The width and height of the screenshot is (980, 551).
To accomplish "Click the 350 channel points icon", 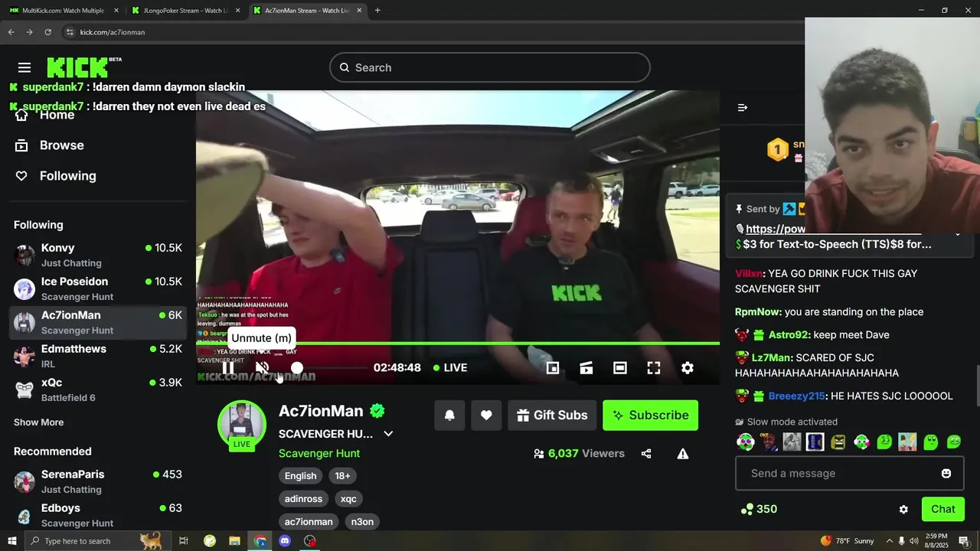I will click(748, 510).
